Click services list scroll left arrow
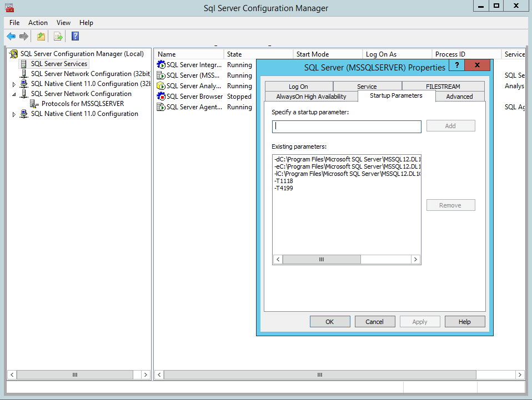 pyautogui.click(x=159, y=374)
